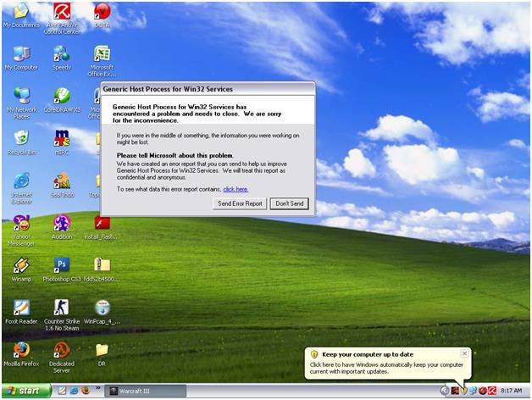This screenshot has height=400, width=532.
Task: Select the WinPcap_4 installer icon
Action: click(102, 312)
